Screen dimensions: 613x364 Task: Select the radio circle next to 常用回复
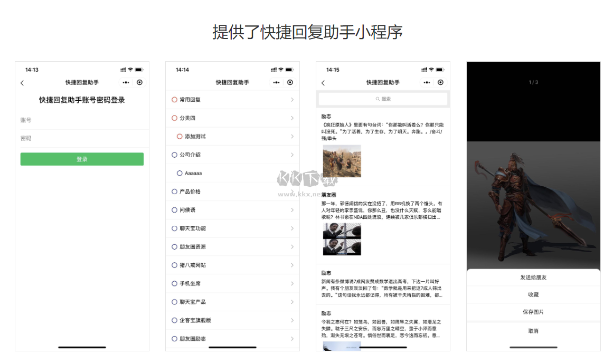[x=174, y=99]
